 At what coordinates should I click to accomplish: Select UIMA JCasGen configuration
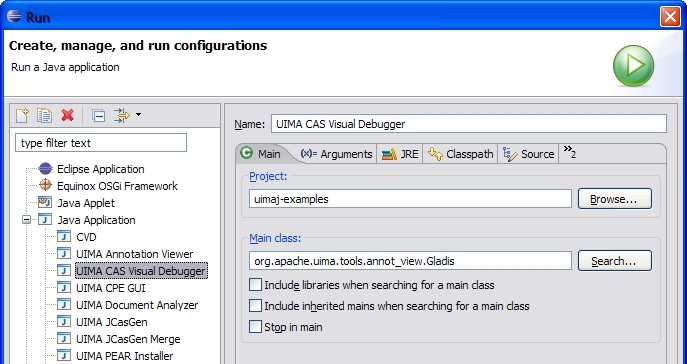111,322
